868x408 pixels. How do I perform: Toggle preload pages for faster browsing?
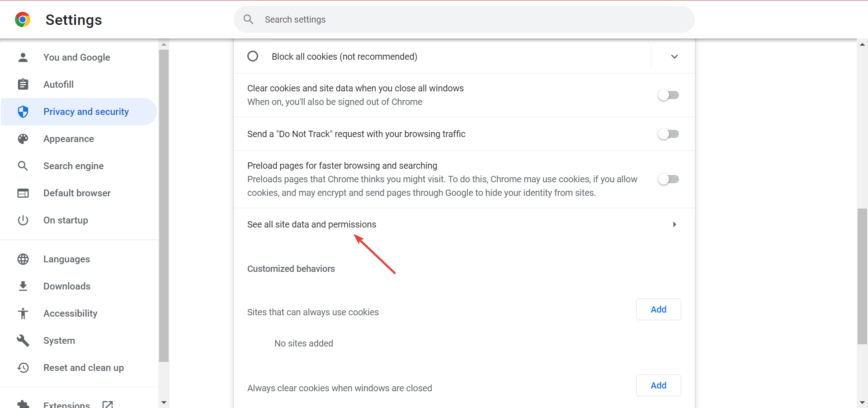668,179
